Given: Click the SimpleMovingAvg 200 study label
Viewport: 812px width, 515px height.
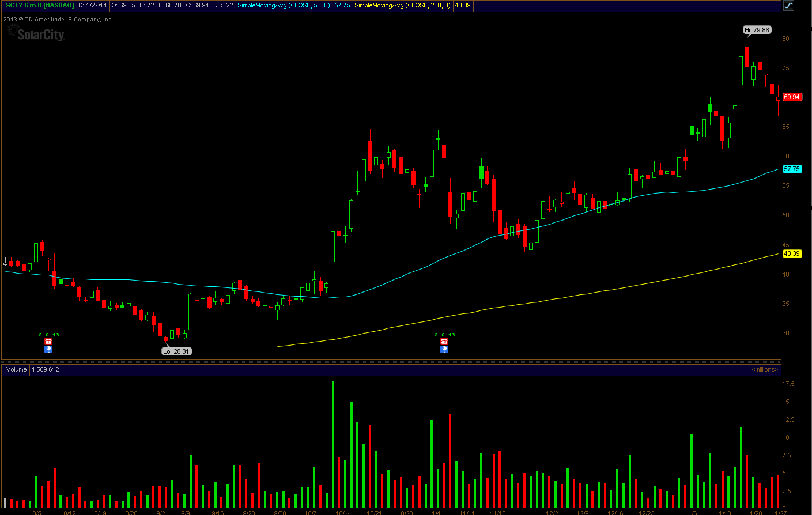Looking at the screenshot, I should tap(402, 5).
